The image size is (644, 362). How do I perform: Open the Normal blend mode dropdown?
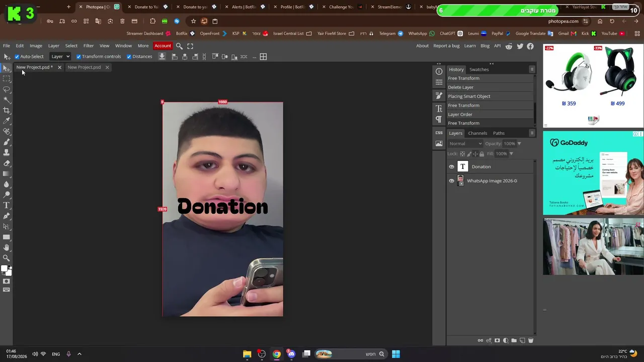coord(465,144)
